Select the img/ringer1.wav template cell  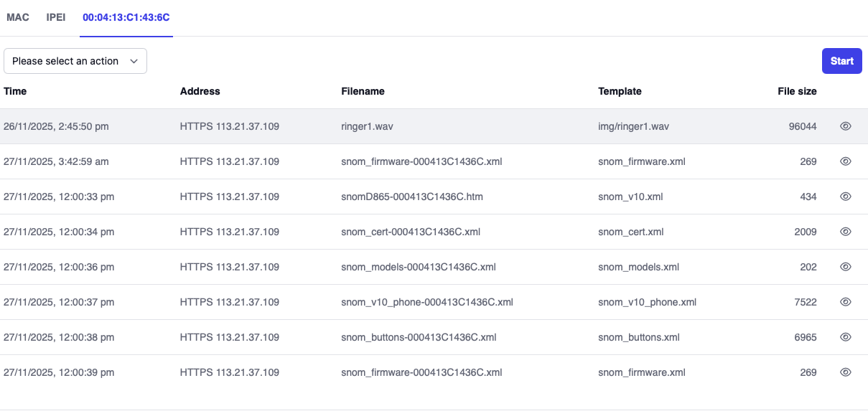pyautogui.click(x=633, y=126)
